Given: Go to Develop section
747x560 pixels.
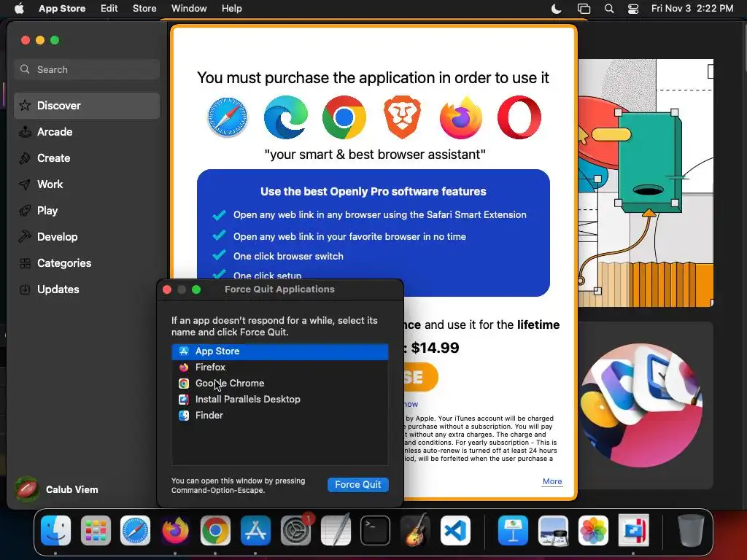Looking at the screenshot, I should pos(87,237).
